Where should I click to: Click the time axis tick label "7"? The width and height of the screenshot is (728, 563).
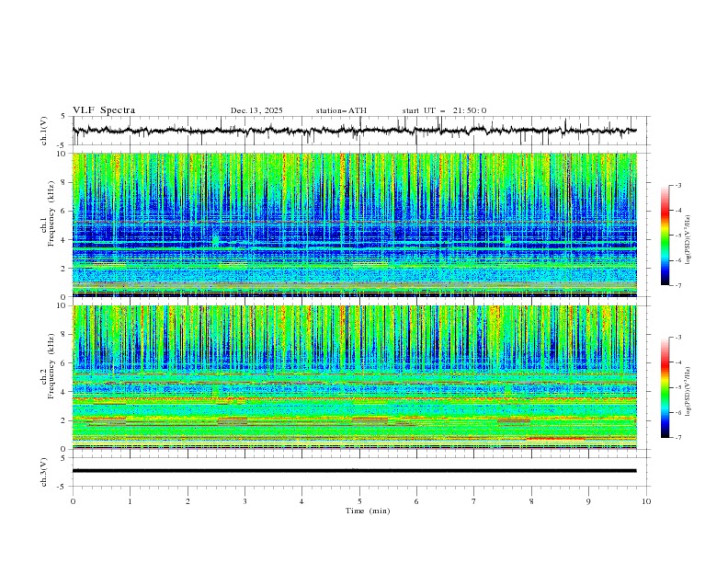474,501
